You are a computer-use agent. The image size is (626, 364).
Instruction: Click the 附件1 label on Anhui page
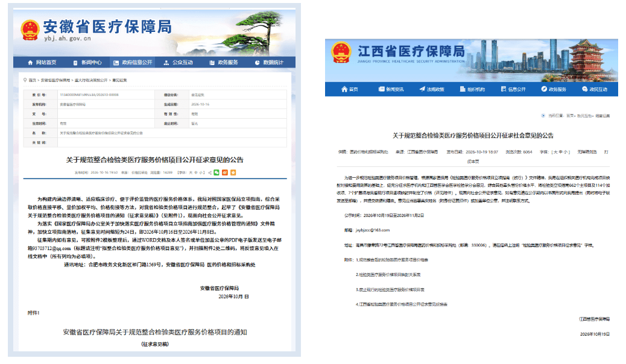[34, 313]
